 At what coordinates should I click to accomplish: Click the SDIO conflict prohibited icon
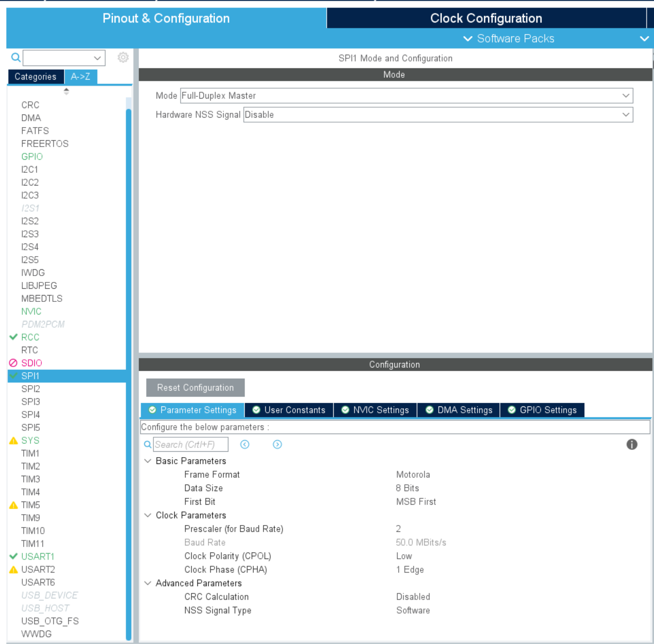[13, 363]
